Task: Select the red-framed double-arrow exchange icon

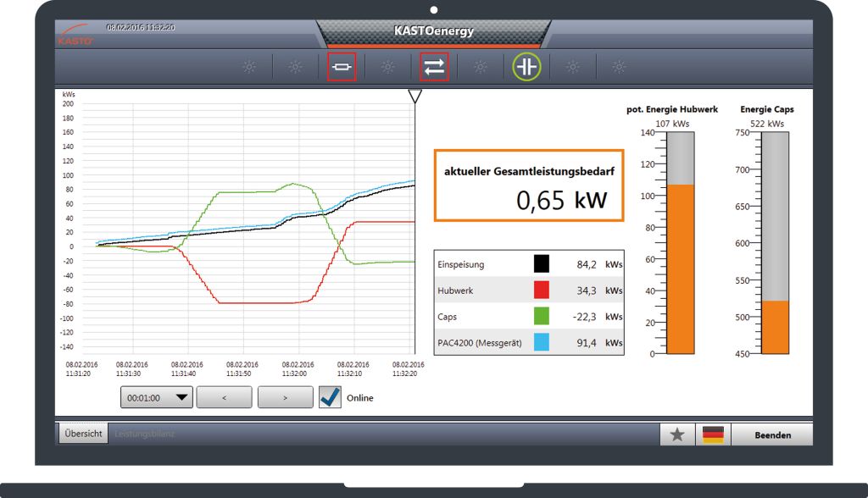Action: (434, 67)
